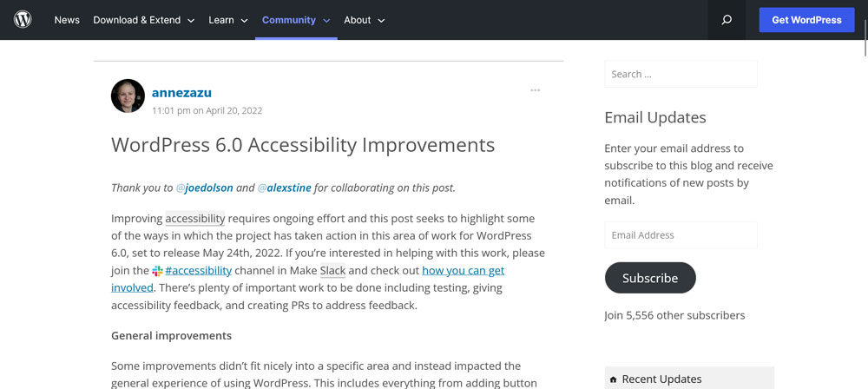Viewport: 868px width, 389px height.
Task: Expand the Download & Extend menu
Action: tap(143, 20)
